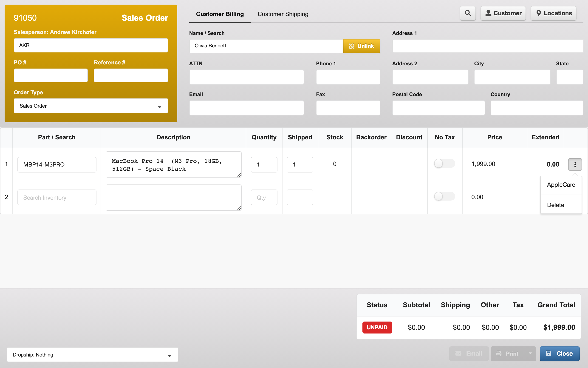588x368 pixels.
Task: Click the ATTN input field
Action: (x=246, y=77)
